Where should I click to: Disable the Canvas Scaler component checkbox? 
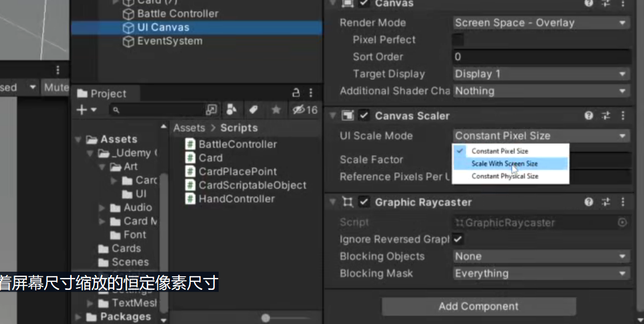pyautogui.click(x=364, y=115)
